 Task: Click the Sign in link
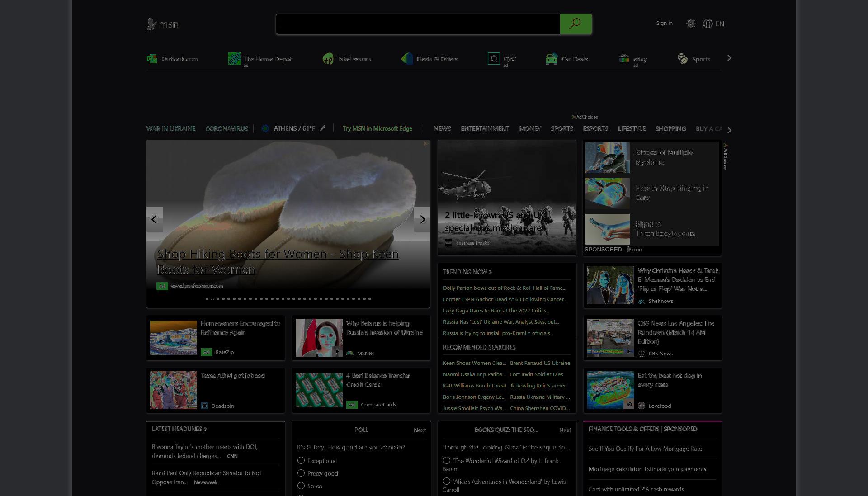coord(664,23)
